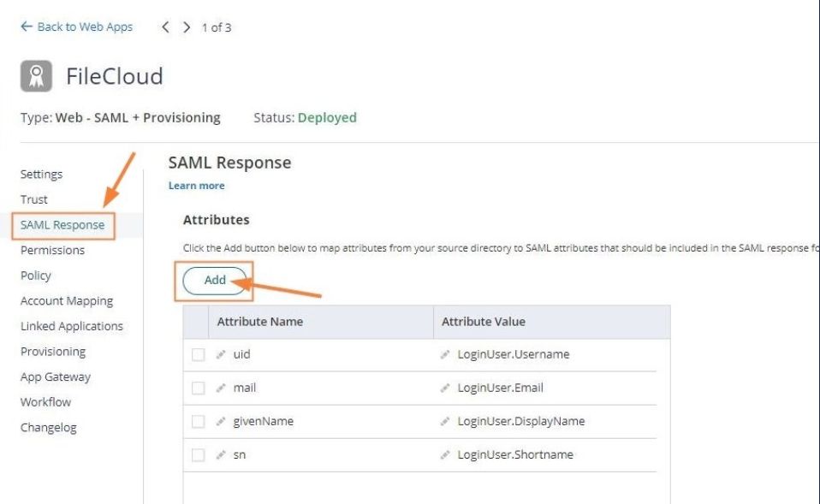Click pencil icon beside givenName attribute name
Screen dimensions: 820x504
coord(221,421)
